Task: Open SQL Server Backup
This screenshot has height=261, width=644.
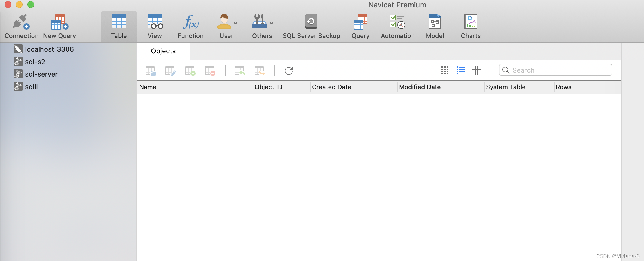Action: 311,27
